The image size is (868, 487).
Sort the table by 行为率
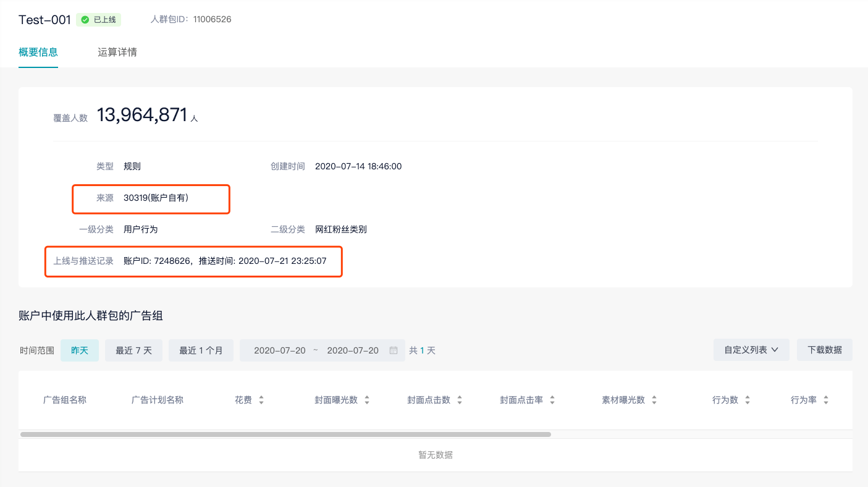(826, 400)
